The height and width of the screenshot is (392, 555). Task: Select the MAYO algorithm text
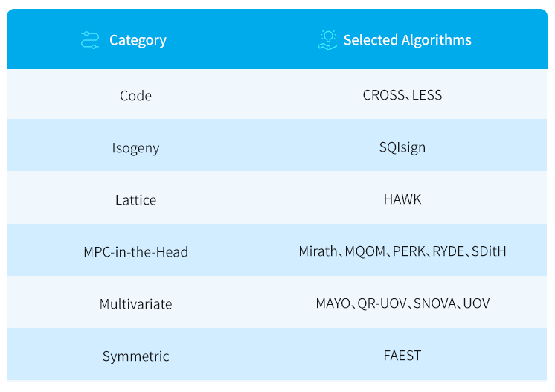333,303
